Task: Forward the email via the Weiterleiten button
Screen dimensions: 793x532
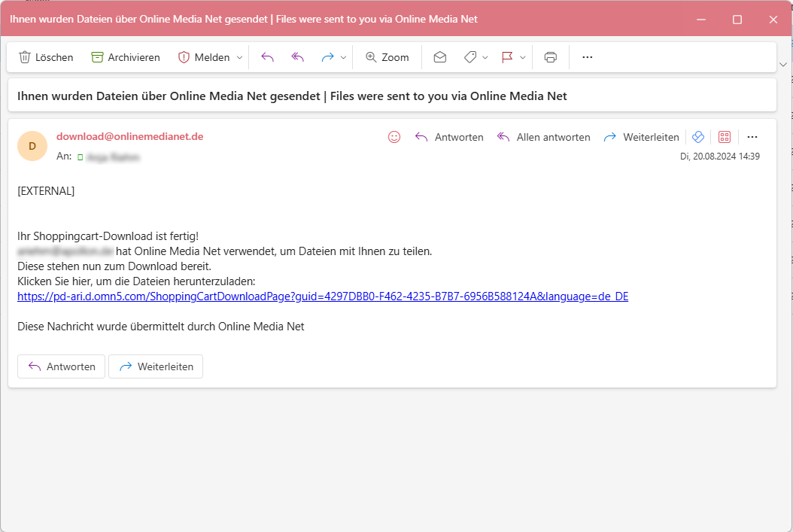Action: pos(155,366)
